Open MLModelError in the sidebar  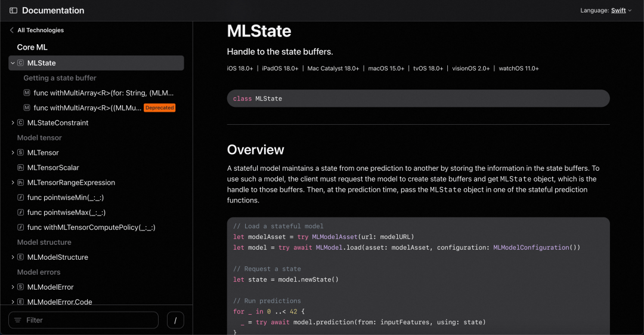(x=51, y=287)
